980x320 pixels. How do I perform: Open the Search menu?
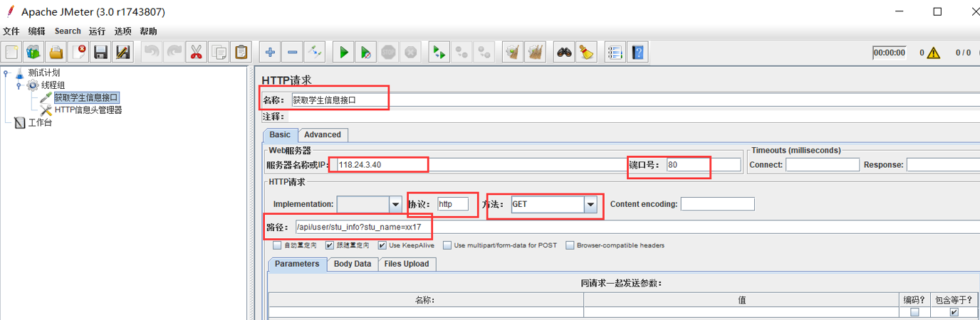(68, 31)
